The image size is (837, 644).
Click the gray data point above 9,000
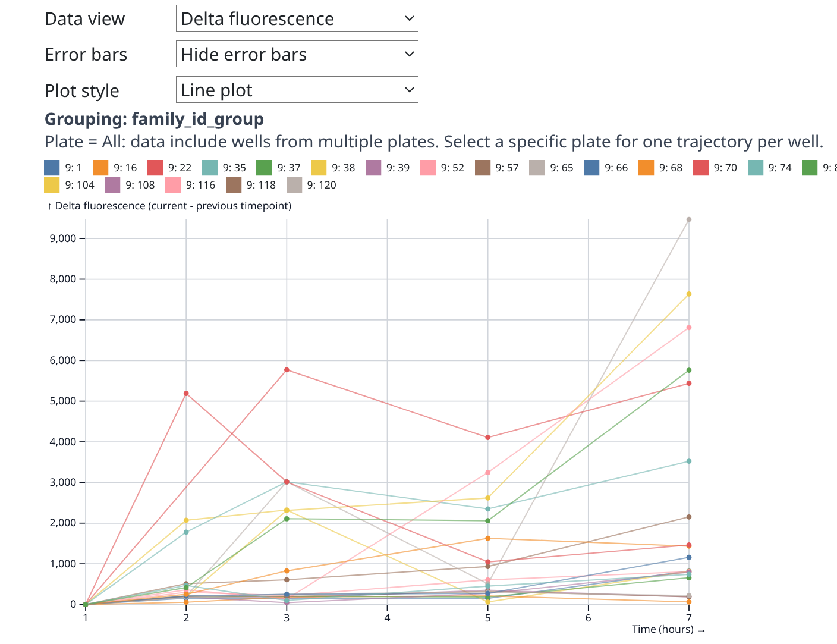[689, 219]
